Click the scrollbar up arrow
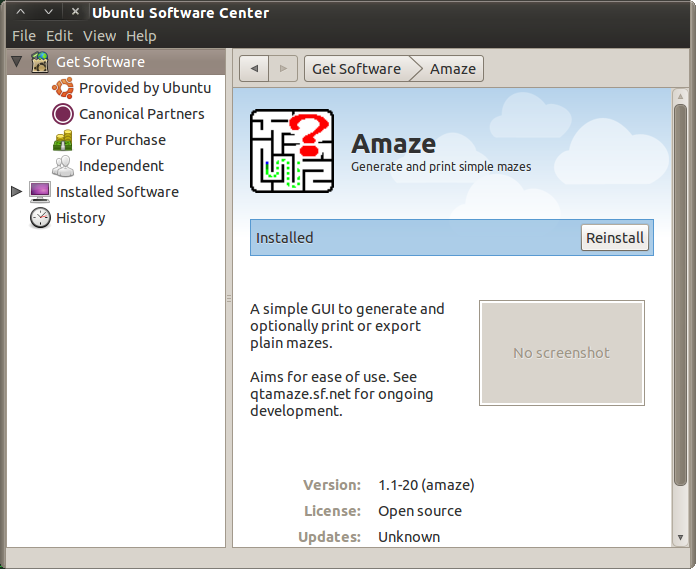Image resolution: width=696 pixels, height=569 pixels. (x=680, y=96)
